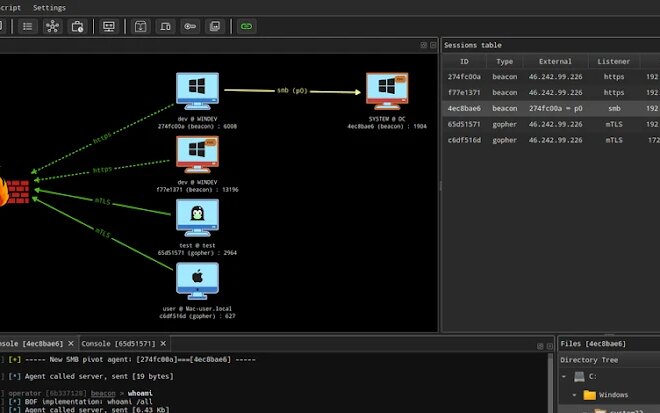Image resolution: width=660 pixels, height=413 pixels.
Task: Click the C: drive icon in Directory Tree
Action: 579,376
